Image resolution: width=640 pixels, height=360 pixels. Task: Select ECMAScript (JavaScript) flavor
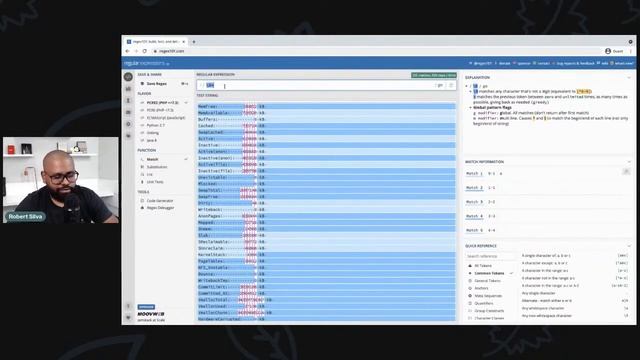click(165, 118)
